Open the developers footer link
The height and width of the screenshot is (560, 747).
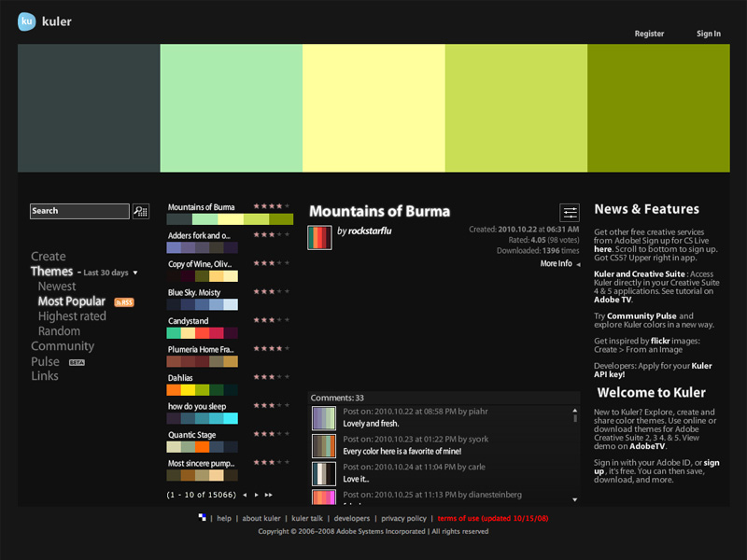point(352,518)
